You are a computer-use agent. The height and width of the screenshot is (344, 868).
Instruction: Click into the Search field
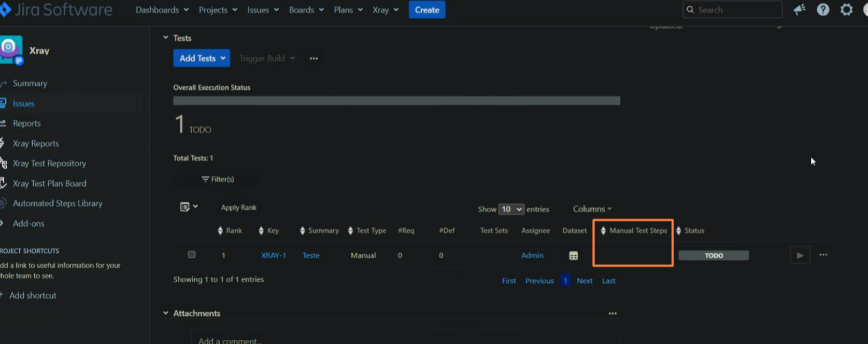736,10
